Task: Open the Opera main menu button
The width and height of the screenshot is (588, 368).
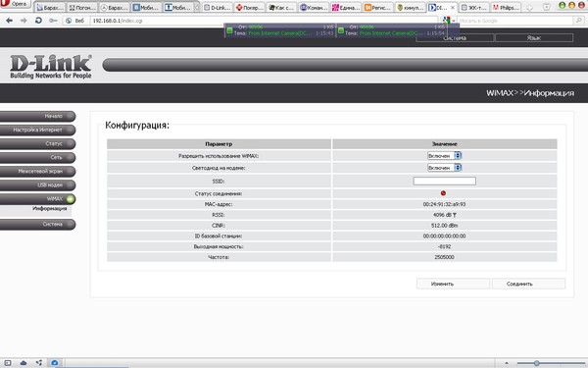Action: [15, 4]
